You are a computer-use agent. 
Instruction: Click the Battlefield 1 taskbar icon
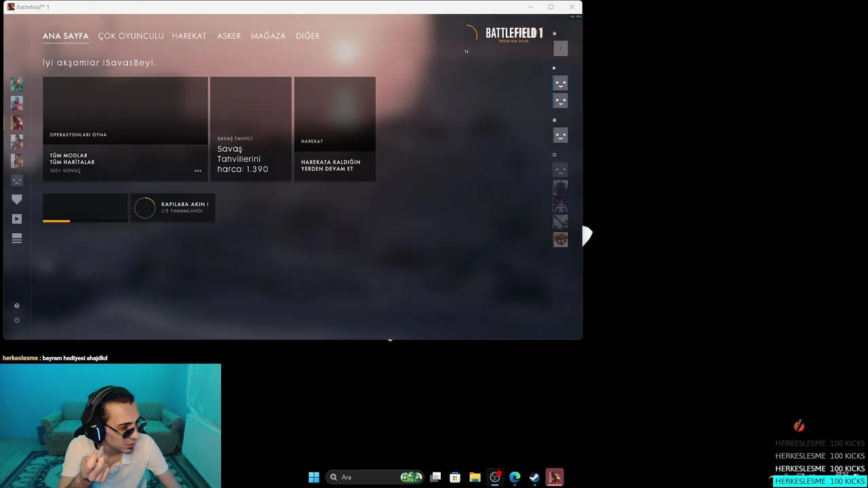(x=555, y=477)
